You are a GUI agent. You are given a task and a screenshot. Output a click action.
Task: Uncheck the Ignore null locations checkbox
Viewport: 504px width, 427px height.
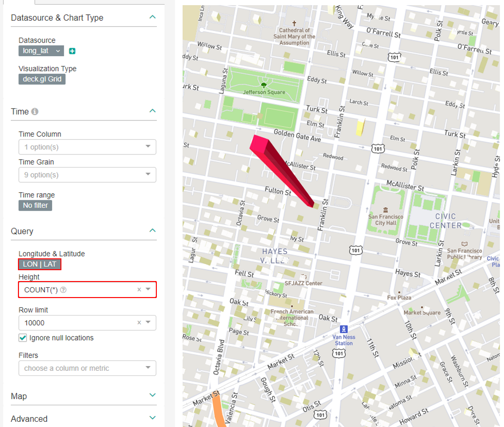pos(23,338)
